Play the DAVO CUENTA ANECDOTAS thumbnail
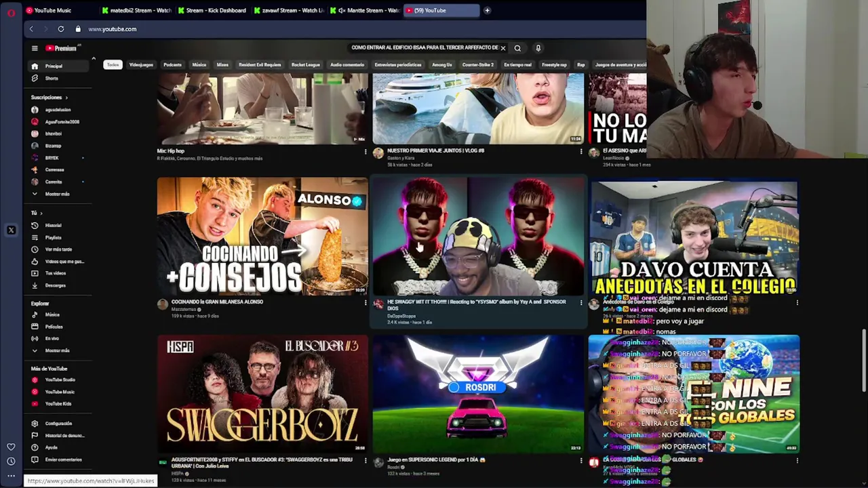This screenshot has height=488, width=868. pos(694,237)
